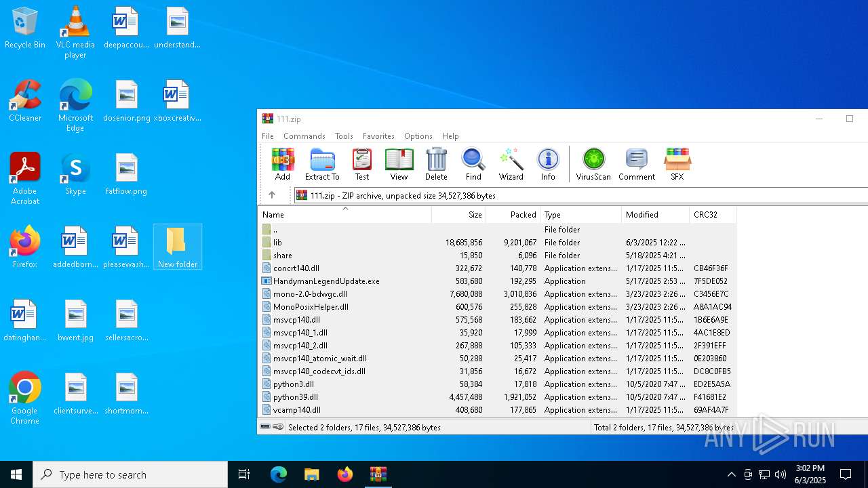Sort by the Name column header

344,215
